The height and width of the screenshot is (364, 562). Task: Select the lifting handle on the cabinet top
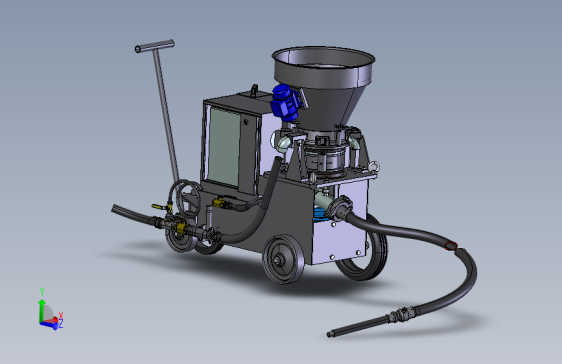click(254, 91)
